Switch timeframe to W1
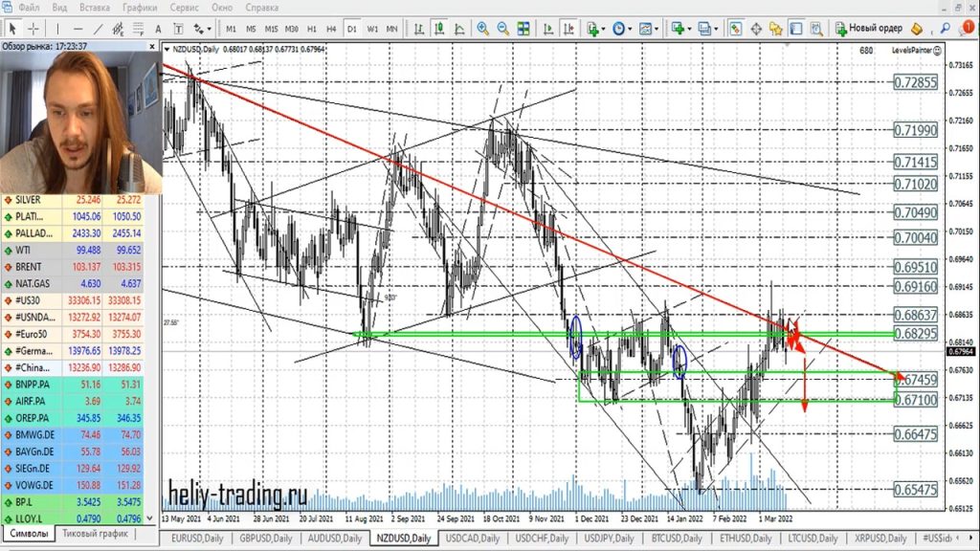 click(x=372, y=29)
